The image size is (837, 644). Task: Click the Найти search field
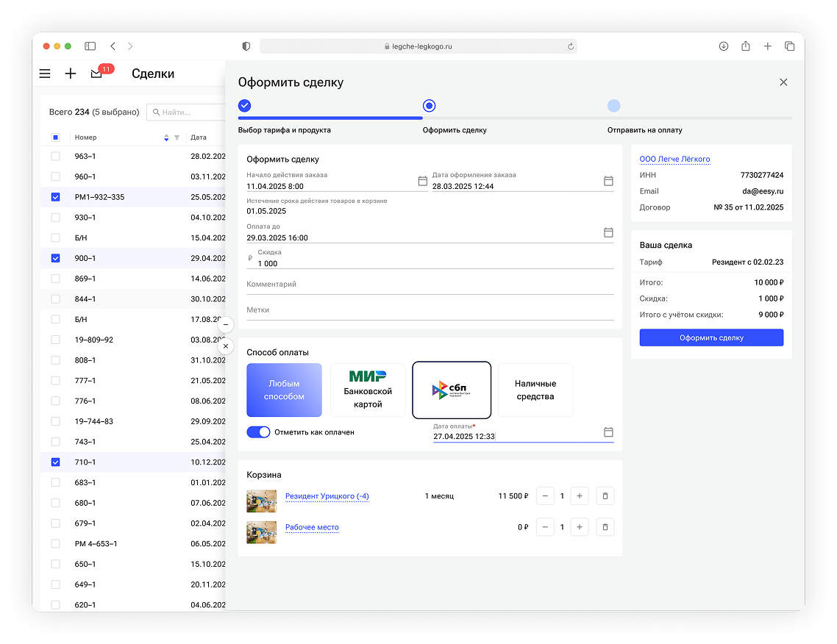(x=186, y=112)
